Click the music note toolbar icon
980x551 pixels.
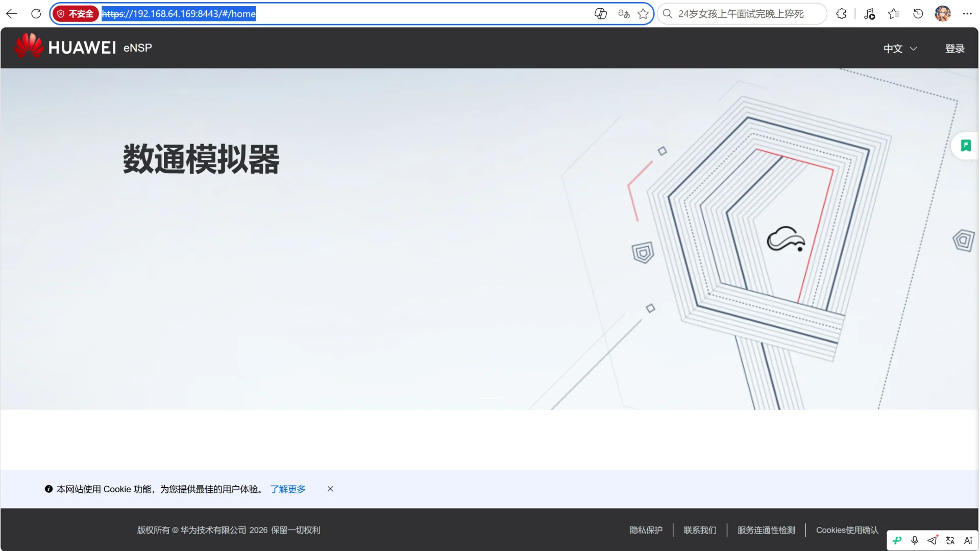click(x=870, y=14)
